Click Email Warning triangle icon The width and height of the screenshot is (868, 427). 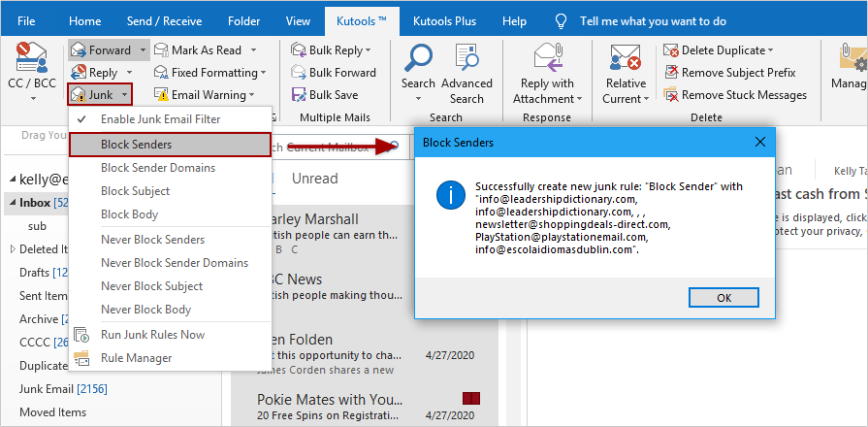(x=162, y=95)
